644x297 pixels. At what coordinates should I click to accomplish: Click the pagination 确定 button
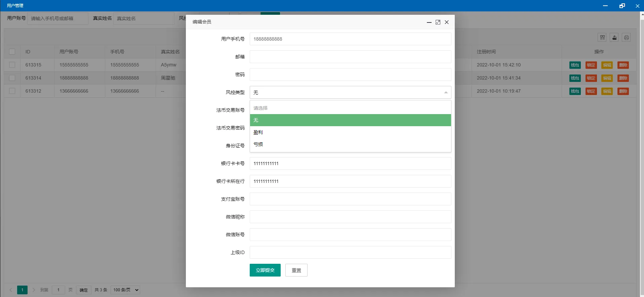pos(83,290)
